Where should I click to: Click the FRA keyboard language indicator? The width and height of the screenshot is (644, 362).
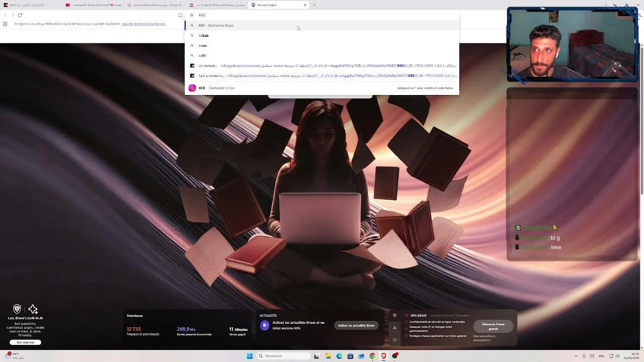(601, 356)
